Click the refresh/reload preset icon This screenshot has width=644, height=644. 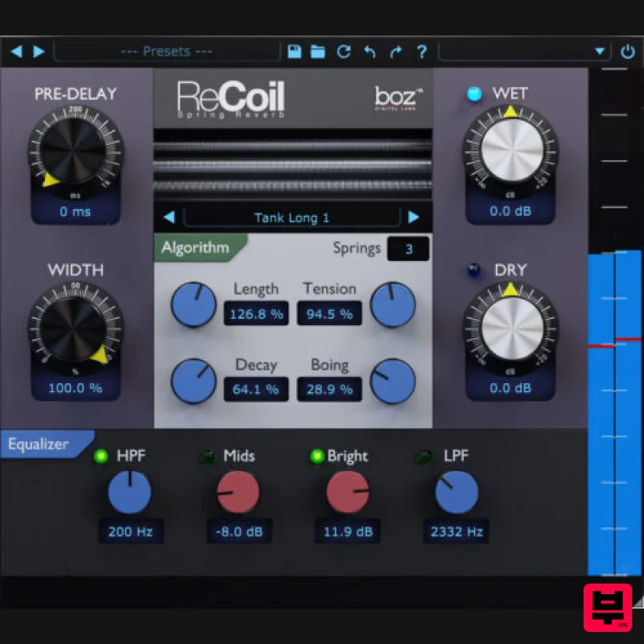344,52
